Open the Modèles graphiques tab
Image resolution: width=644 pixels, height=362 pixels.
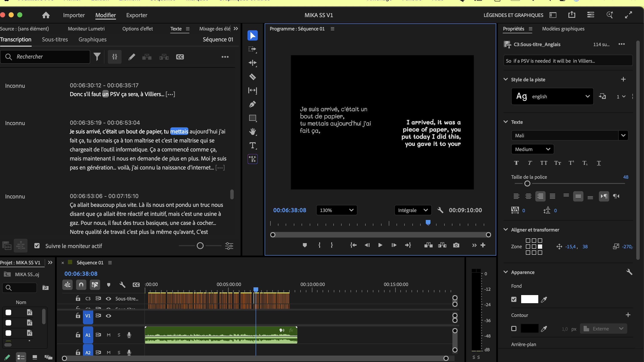563,29
